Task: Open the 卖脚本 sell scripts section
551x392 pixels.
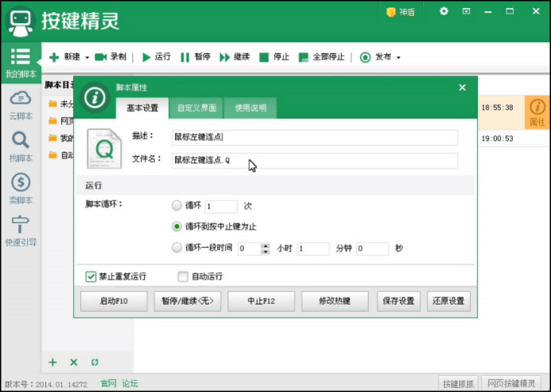Action: click(21, 189)
